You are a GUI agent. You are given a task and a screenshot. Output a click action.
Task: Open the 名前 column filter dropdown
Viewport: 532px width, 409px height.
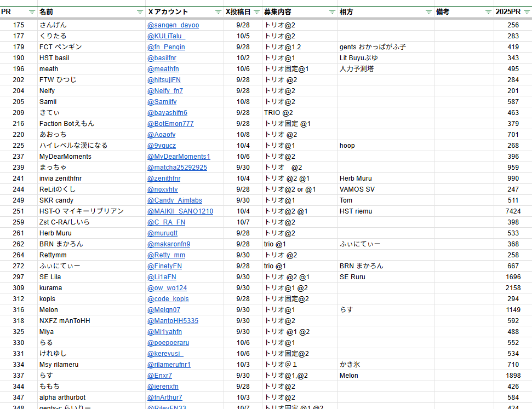tap(140, 12)
